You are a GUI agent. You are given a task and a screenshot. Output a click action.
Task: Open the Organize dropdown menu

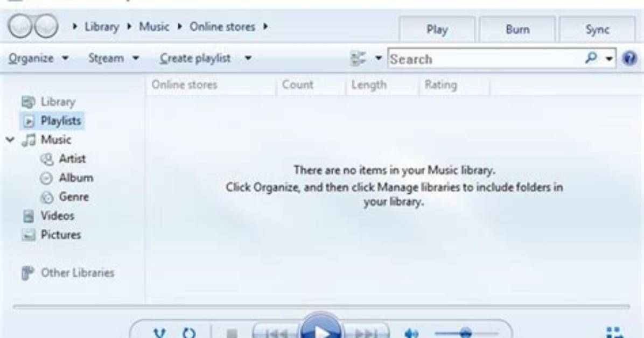point(39,58)
